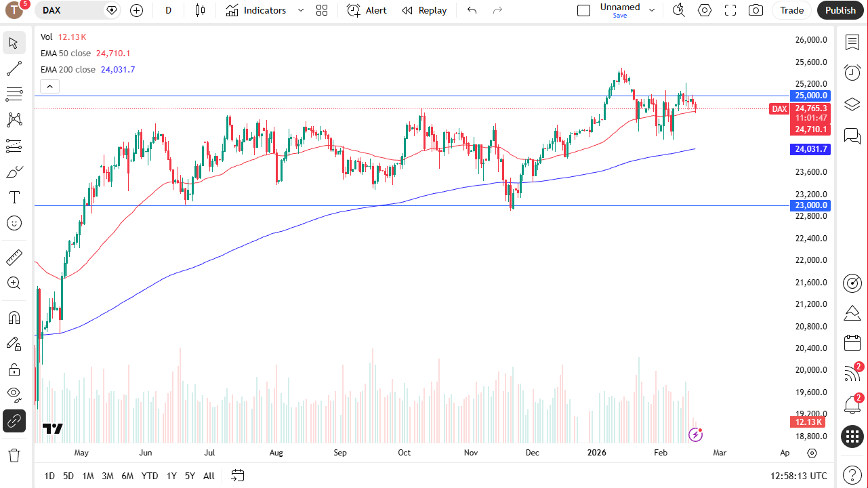
Task: Select the 1D date range
Action: [49, 476]
